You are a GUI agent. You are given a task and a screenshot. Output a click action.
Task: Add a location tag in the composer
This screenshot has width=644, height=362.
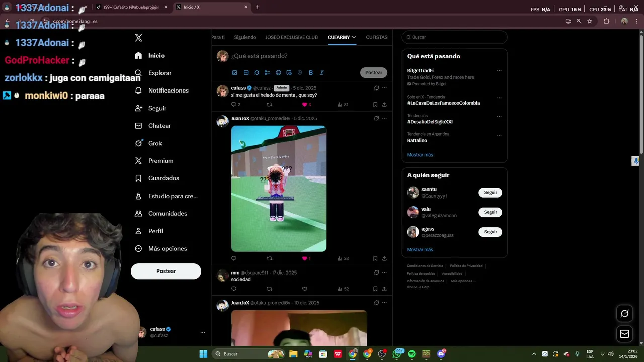[300, 73]
